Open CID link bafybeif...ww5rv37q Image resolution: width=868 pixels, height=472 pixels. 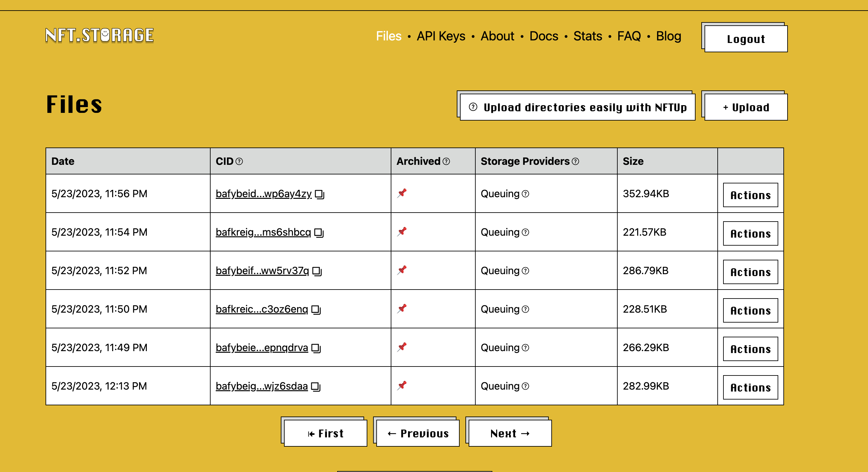point(262,271)
